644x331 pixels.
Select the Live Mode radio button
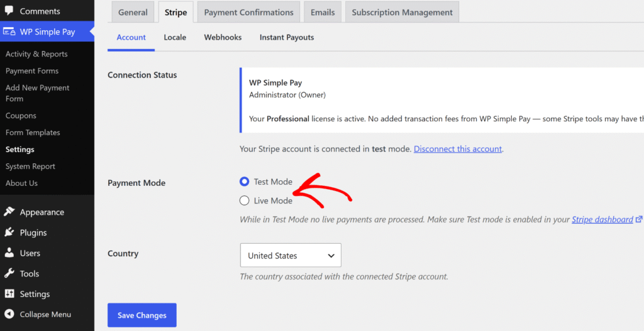(x=245, y=200)
